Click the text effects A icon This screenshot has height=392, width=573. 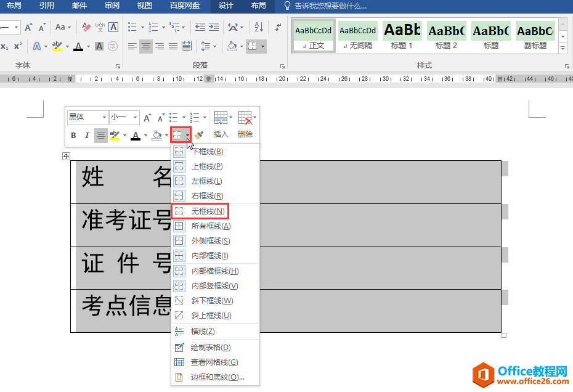coord(37,46)
